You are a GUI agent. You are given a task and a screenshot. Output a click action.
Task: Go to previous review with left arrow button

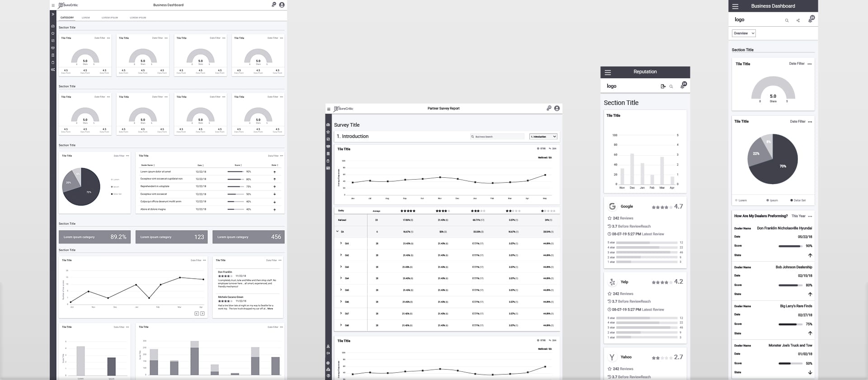click(x=197, y=313)
